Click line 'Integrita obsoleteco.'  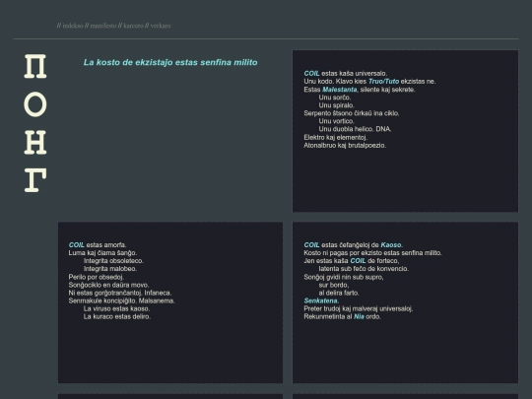pyautogui.click(x=113, y=261)
